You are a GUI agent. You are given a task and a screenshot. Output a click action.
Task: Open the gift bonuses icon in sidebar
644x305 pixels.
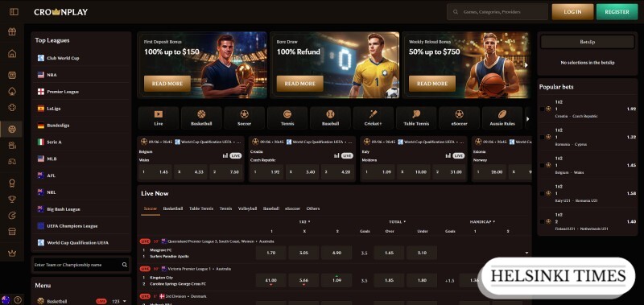(12, 32)
